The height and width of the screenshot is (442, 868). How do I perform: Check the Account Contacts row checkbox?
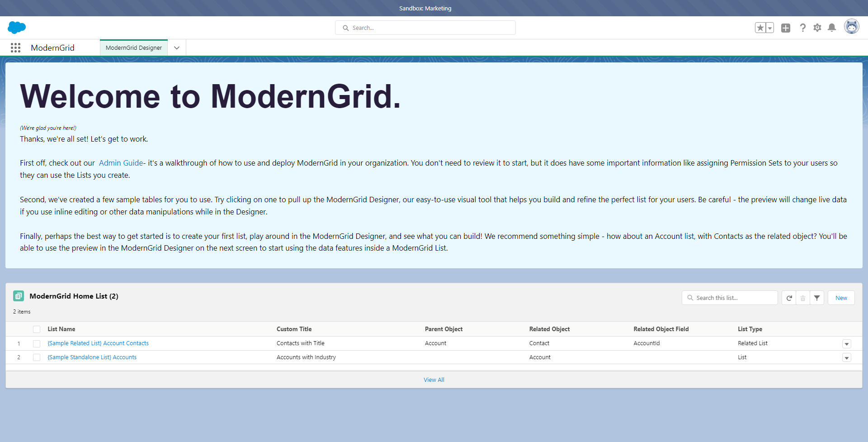click(37, 344)
